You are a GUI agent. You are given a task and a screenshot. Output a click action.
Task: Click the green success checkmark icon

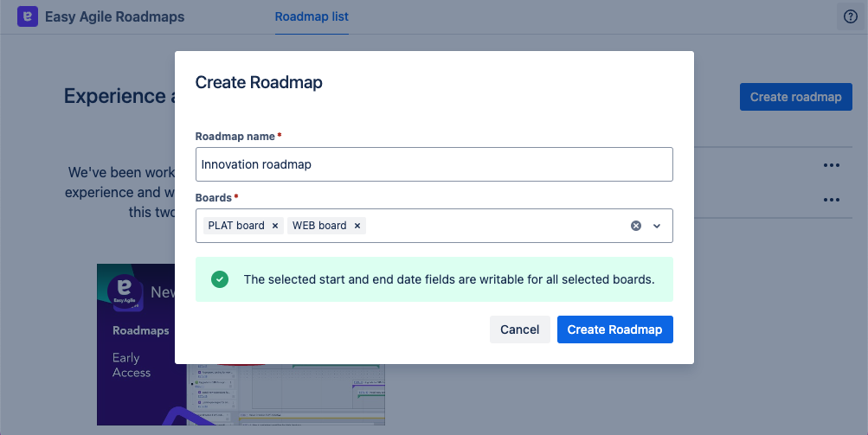(x=220, y=279)
